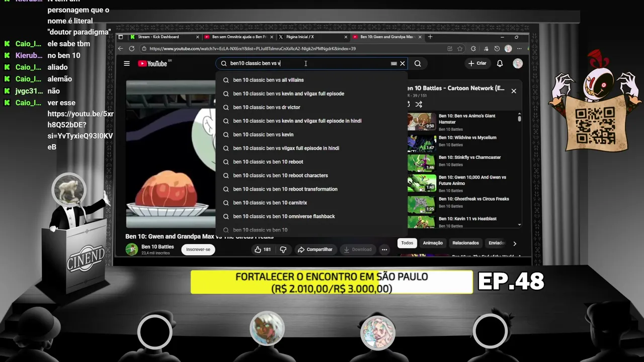The image size is (644, 362).
Task: Pick suggestion ben 10 classic vs ben 10 reboot
Action: (x=311, y=161)
